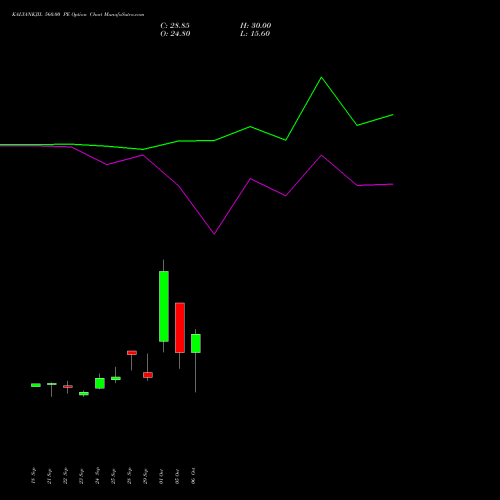Image resolution: width=500 pixels, height=500 pixels.
Task: Click the 18 Sep date label
Action: tap(33, 476)
